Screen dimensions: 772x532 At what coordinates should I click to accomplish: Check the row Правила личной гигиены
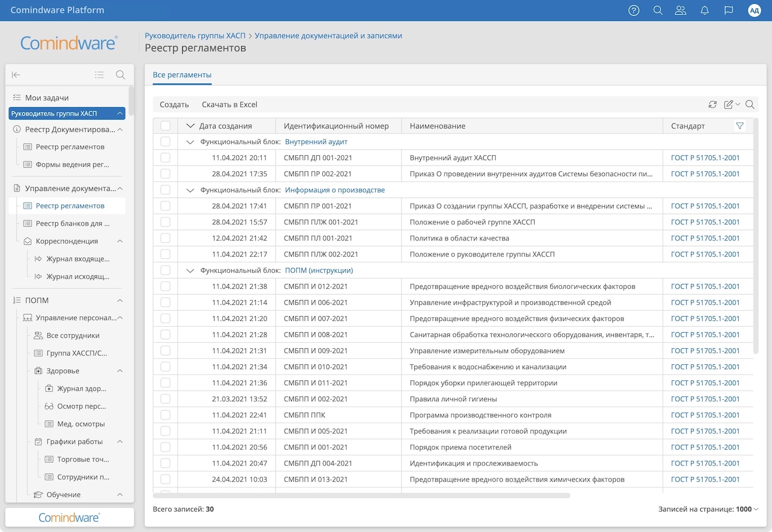(165, 399)
